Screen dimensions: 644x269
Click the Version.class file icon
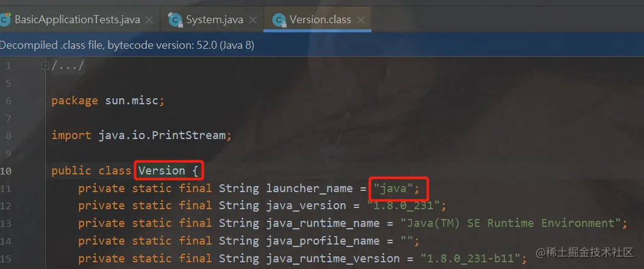pos(279,20)
